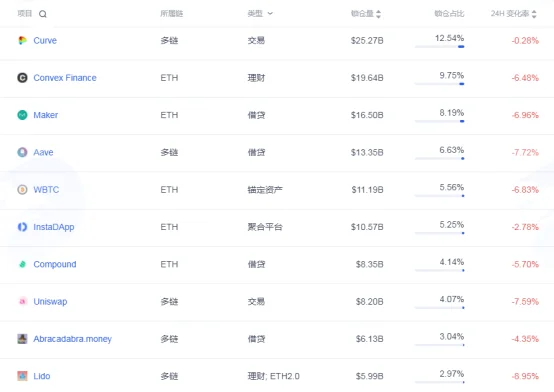Open the Abracadabra.money project link

click(x=72, y=339)
